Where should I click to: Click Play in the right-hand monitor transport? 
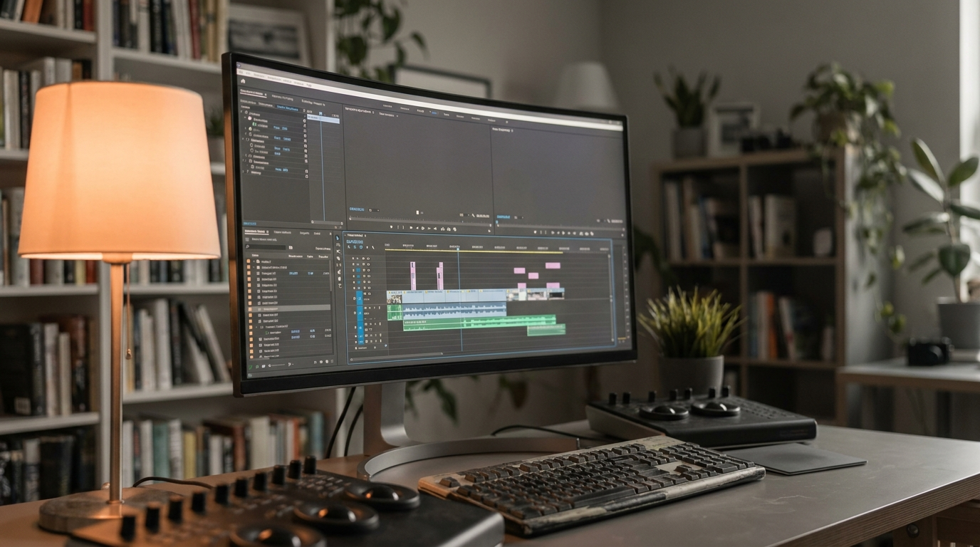563,233
